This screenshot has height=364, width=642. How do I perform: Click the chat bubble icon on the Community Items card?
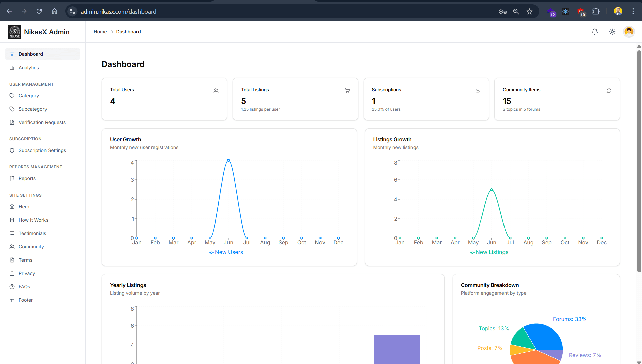pyautogui.click(x=609, y=91)
